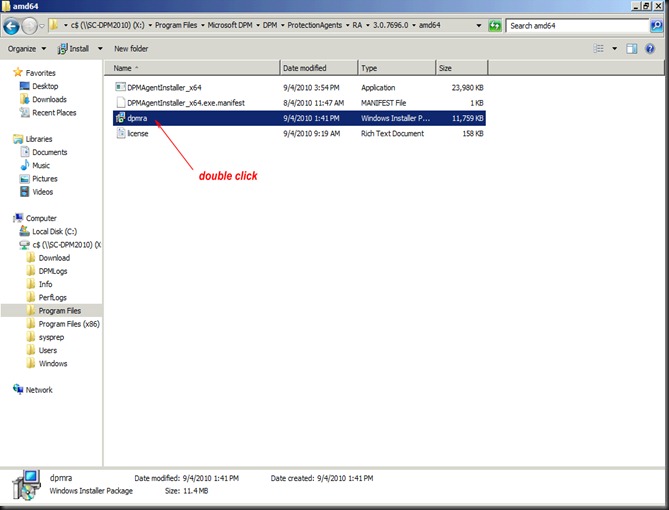Open Recent Places under Favorites
669x510 pixels.
point(54,113)
